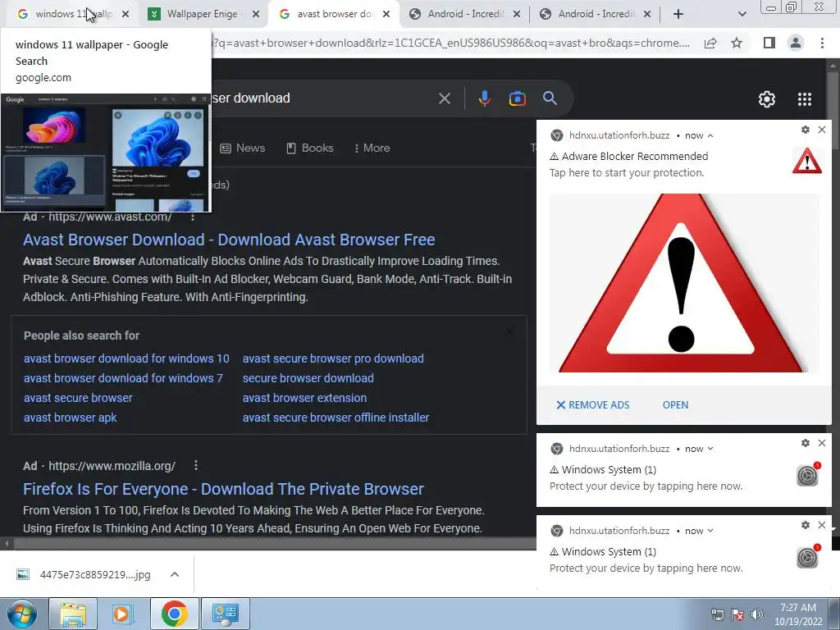Show the taskbar clock and date
Image resolution: width=840 pixels, height=630 pixels.
(x=798, y=614)
